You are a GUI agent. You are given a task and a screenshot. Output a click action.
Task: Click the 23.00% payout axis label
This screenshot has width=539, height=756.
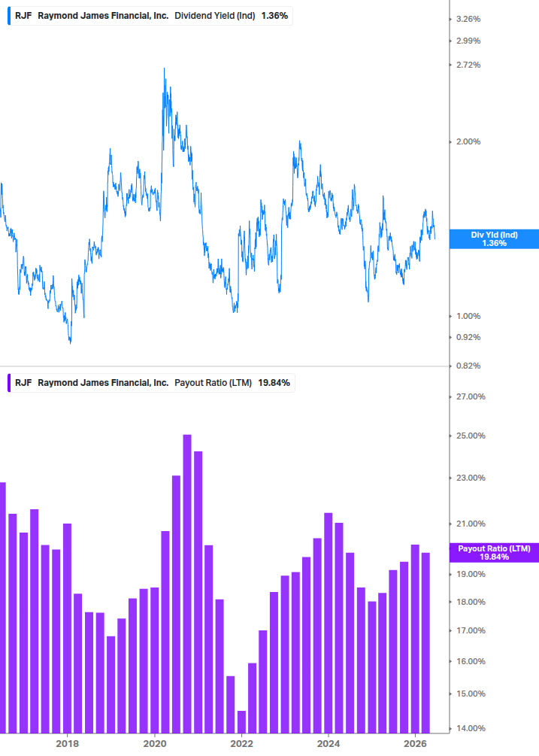471,478
